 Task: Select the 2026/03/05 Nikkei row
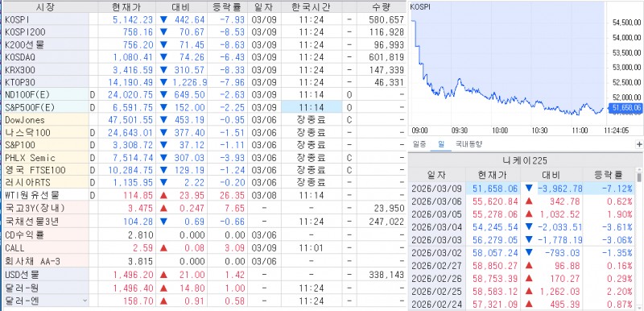pos(522,214)
